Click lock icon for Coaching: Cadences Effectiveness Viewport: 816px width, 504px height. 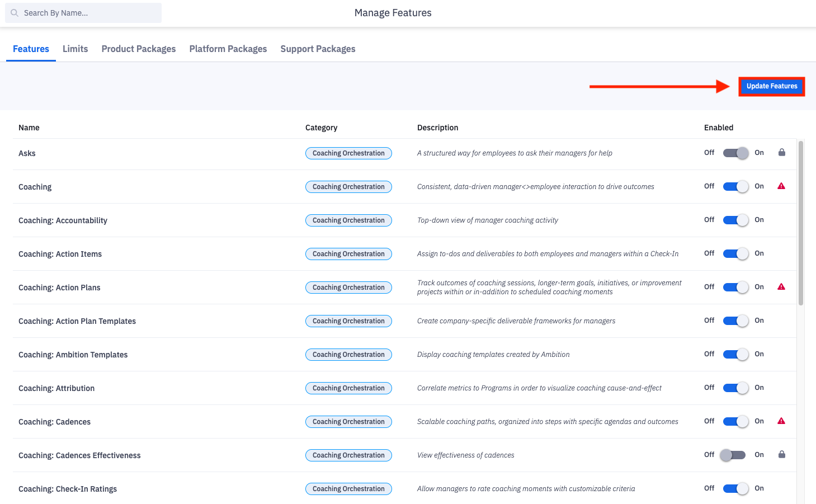(x=781, y=455)
